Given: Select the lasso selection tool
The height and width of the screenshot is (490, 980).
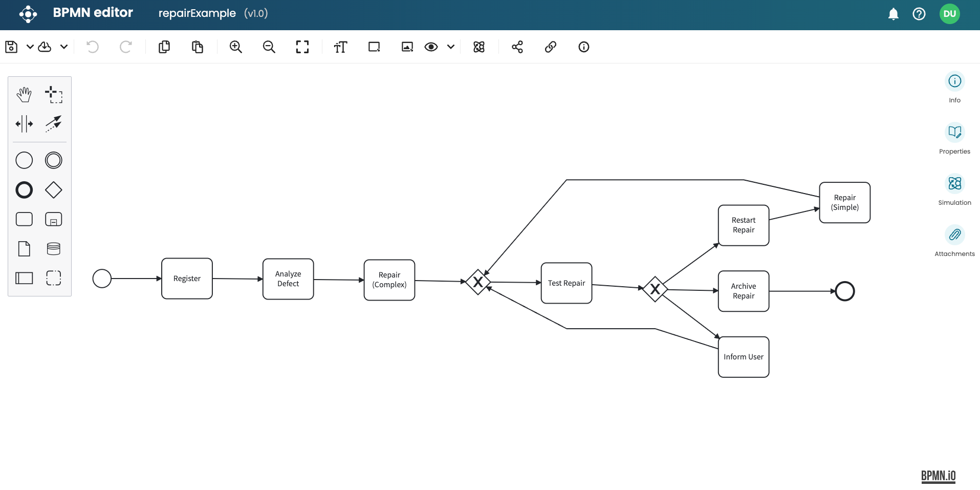Looking at the screenshot, I should pos(54,95).
